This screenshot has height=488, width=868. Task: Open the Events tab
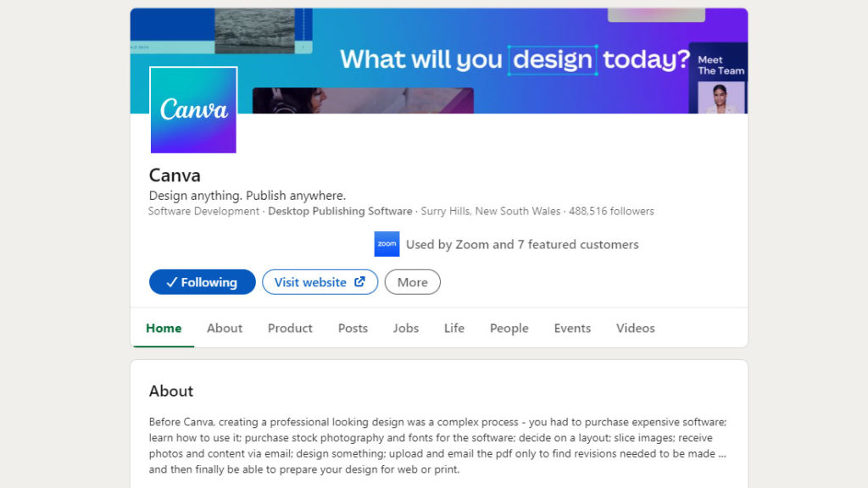pos(572,328)
